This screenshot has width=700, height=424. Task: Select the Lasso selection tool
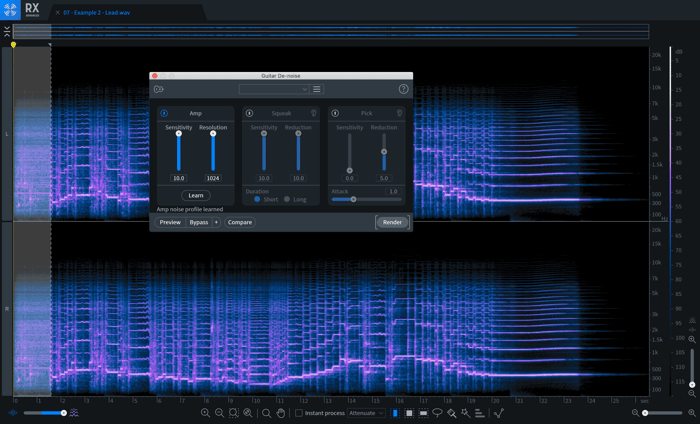pyautogui.click(x=438, y=413)
